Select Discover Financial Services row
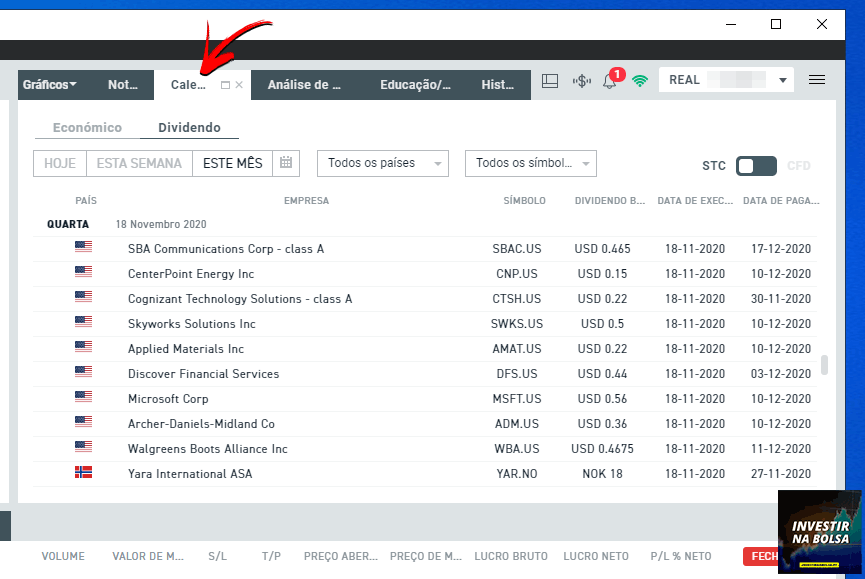This screenshot has width=865, height=579. click(425, 374)
